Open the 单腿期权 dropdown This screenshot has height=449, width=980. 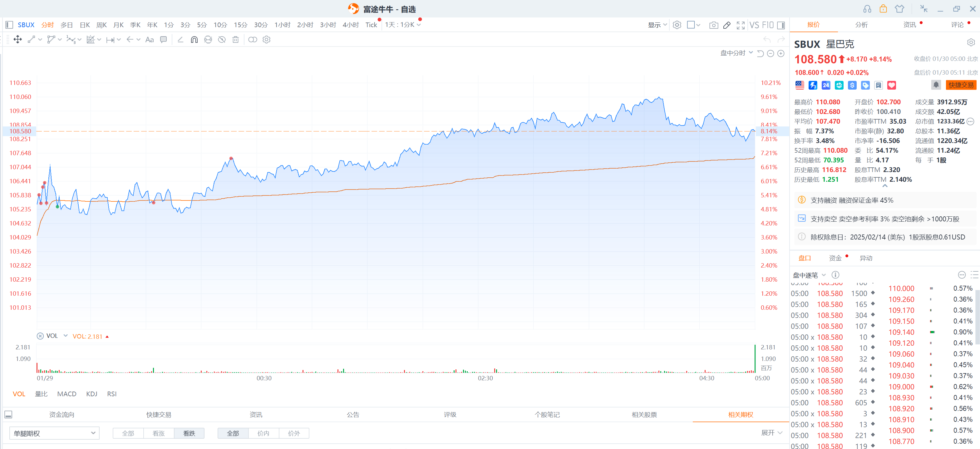tap(54, 433)
